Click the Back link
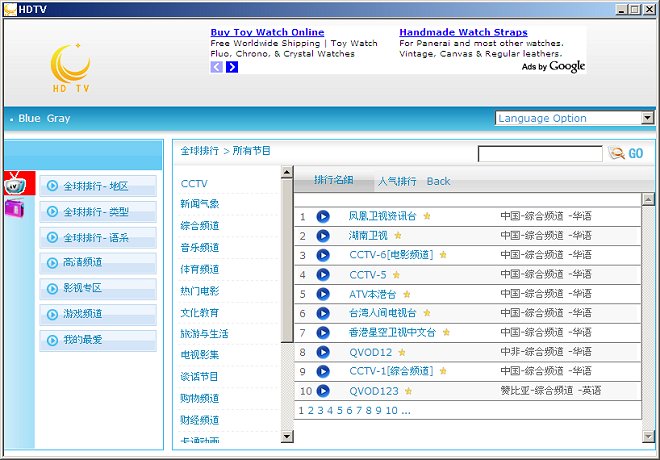The width and height of the screenshot is (660, 460). click(x=438, y=181)
